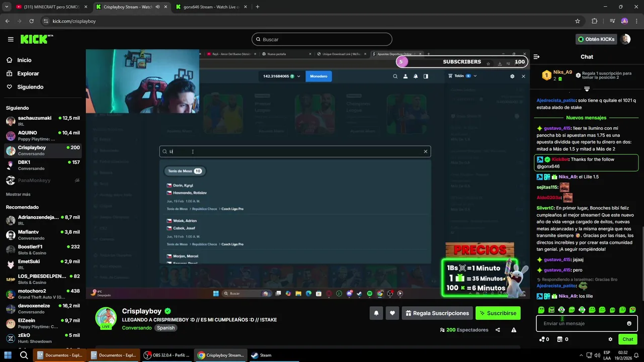644x362 pixels.
Task: Open zEkO recommended channel
Action: pos(43,338)
